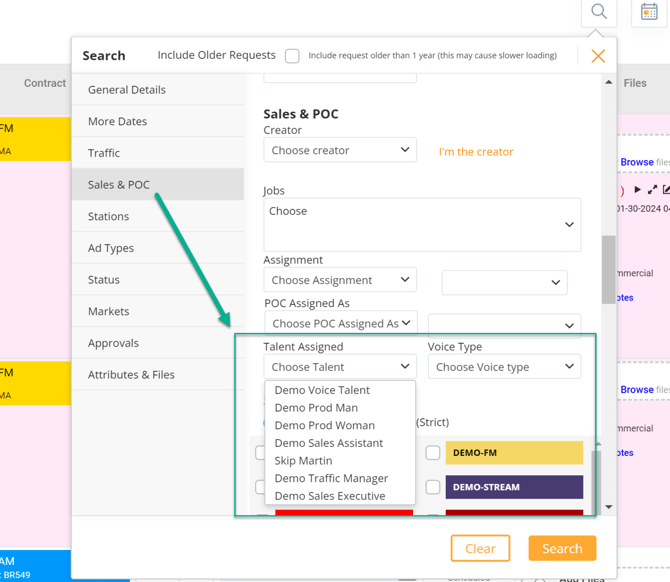Select Demo Sales Executive option

pyautogui.click(x=340, y=496)
